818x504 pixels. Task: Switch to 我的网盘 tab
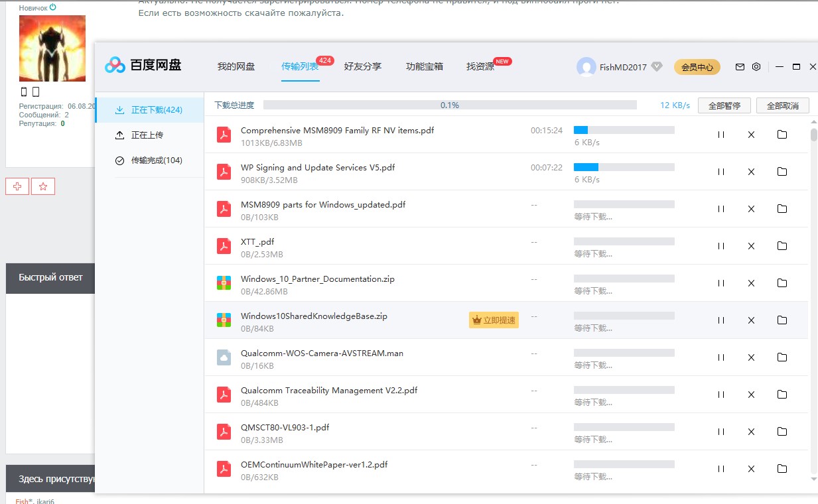(236, 67)
